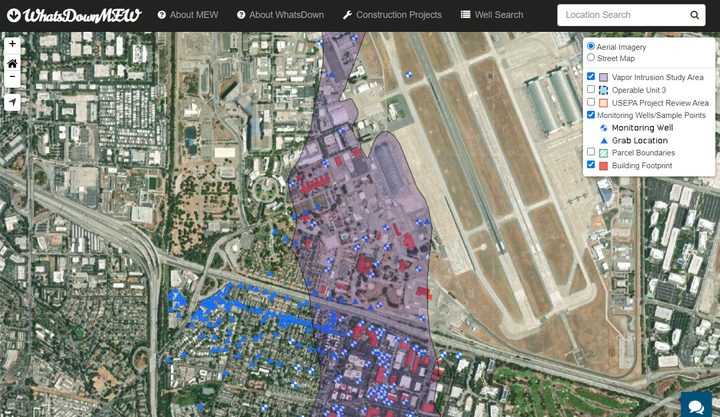Click the Parcel Boundaries label
Image resolution: width=720 pixels, height=417 pixels.
pos(643,153)
